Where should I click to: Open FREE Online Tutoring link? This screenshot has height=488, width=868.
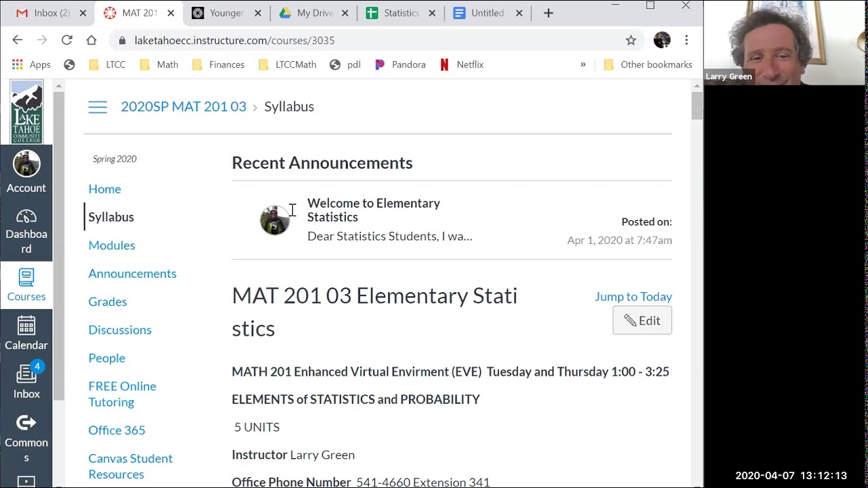(x=122, y=394)
